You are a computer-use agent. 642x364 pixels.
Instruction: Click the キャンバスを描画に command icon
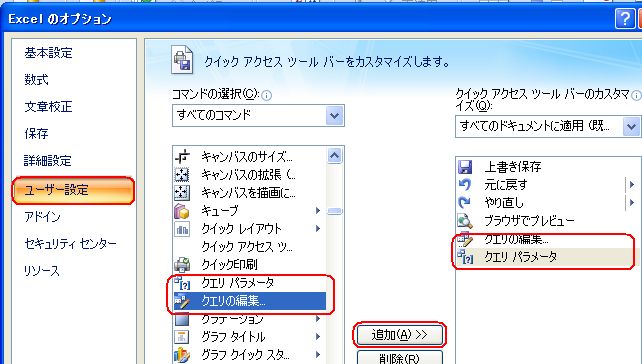182,192
